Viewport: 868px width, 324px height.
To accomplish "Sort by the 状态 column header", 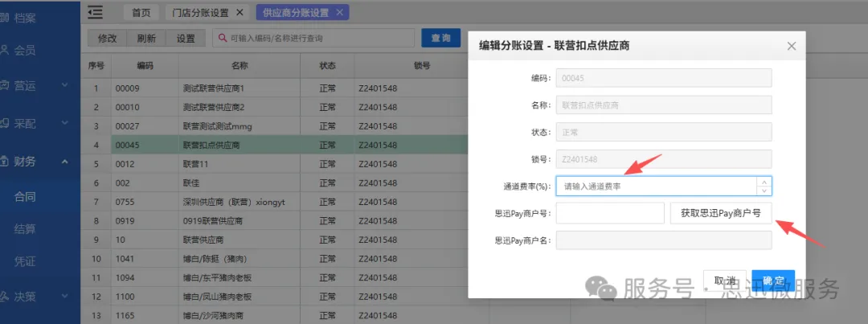I will tap(327, 66).
